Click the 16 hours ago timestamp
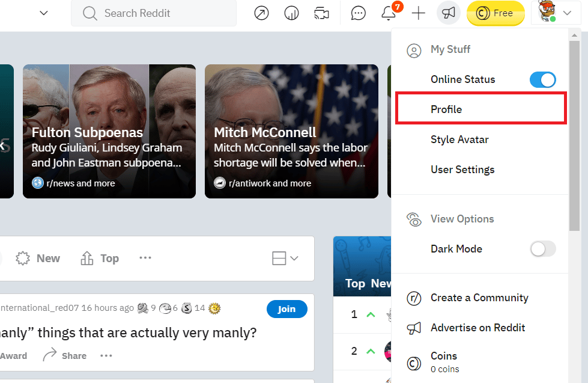 108,308
